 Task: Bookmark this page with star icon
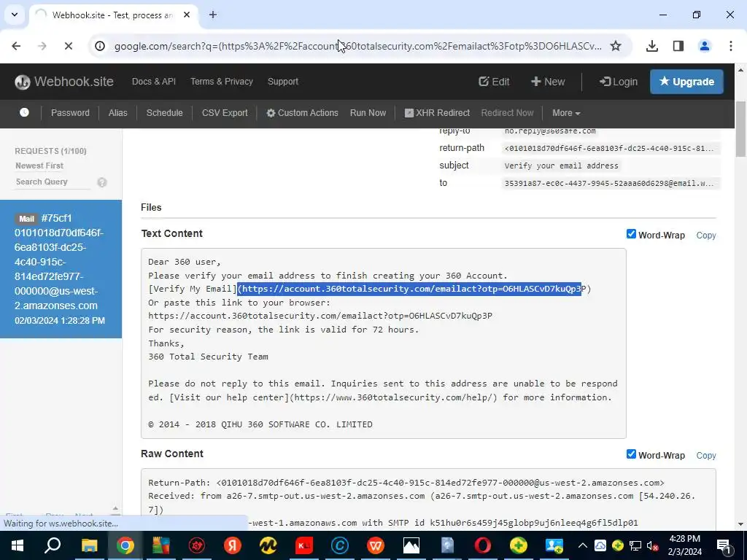pyautogui.click(x=616, y=46)
